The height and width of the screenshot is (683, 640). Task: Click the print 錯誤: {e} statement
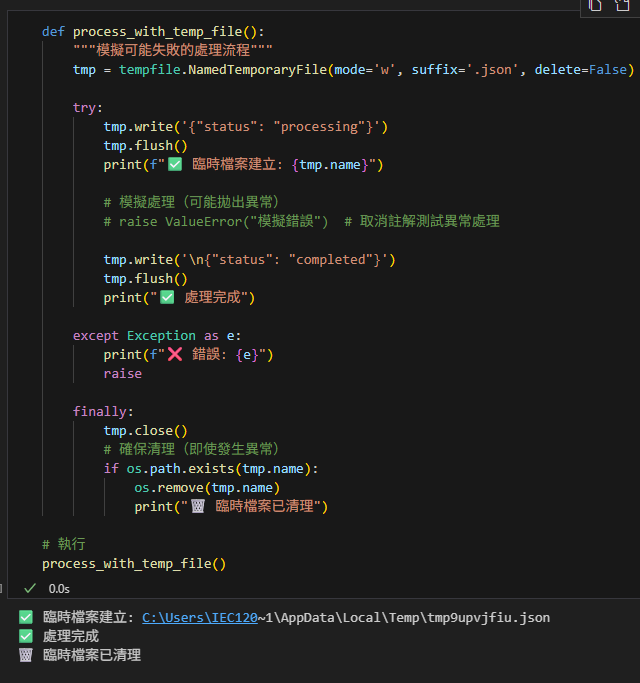pyautogui.click(x=188, y=355)
